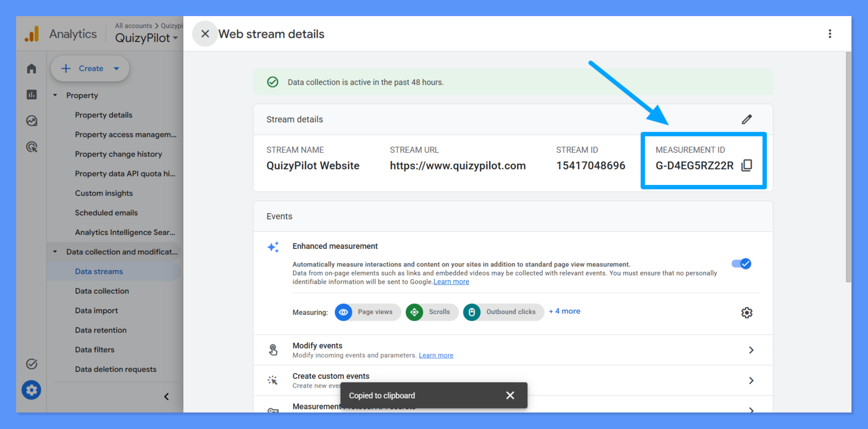Click the Page views chip
Viewport: 868px width, 429px height.
click(368, 312)
